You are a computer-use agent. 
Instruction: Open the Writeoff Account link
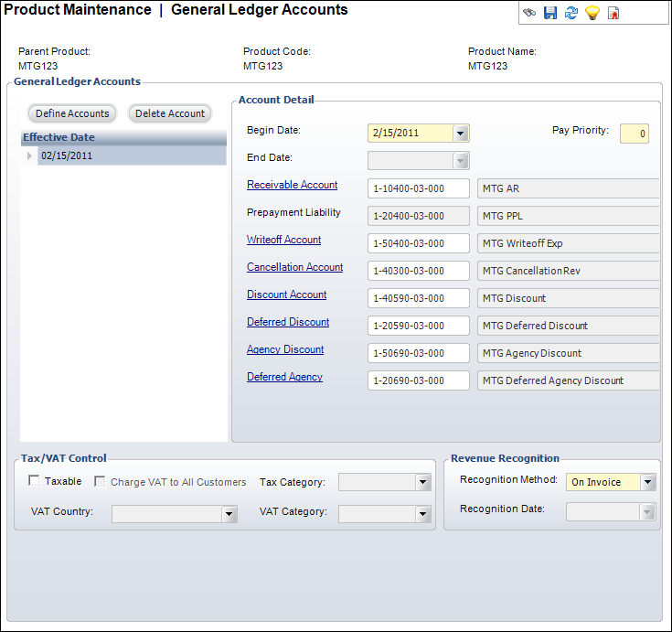(x=283, y=240)
